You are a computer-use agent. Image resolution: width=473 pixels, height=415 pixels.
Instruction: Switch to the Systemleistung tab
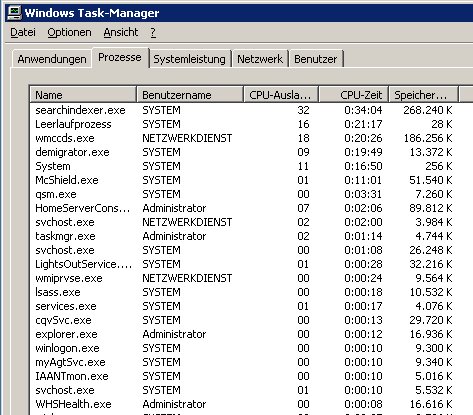click(189, 59)
